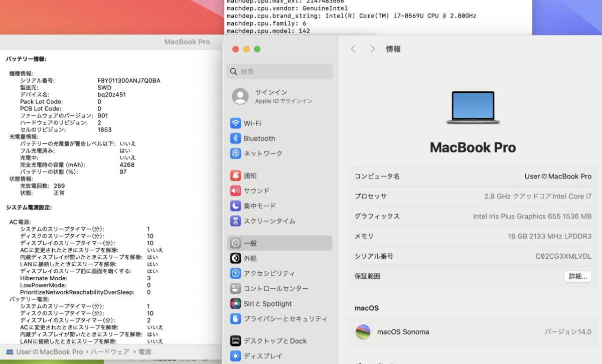Screen dimensions: 602x364
Task: Select コントロールセンター in sidebar
Action: pos(275,289)
